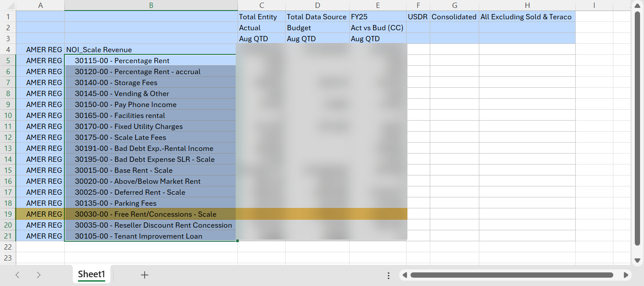Image resolution: width=644 pixels, height=286 pixels.
Task: Click the horizontal scrollbar thumb
Action: point(512,275)
